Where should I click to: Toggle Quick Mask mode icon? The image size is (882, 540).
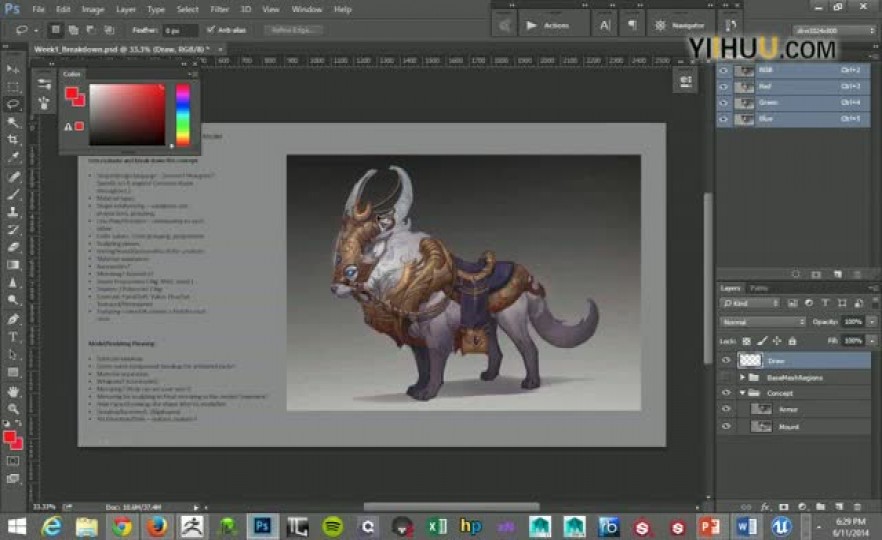(12, 461)
